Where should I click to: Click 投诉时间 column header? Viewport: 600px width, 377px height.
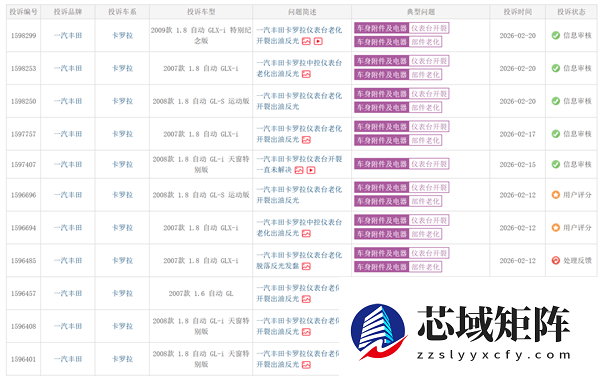(x=517, y=12)
